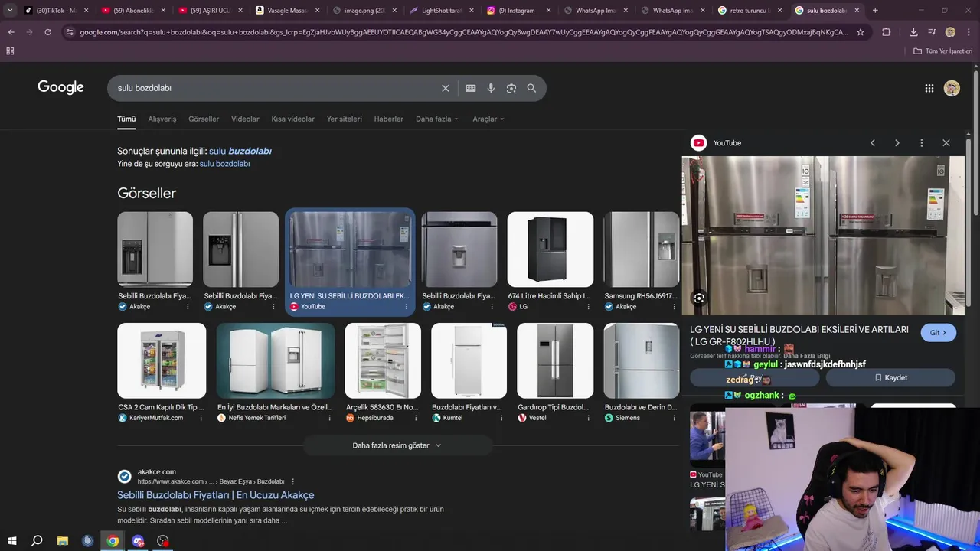Open Chrome from the taskbar
The width and height of the screenshot is (980, 551).
(x=113, y=541)
